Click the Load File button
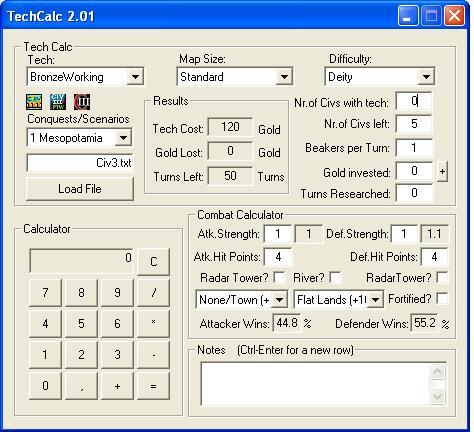Image resolution: width=474 pixels, height=432 pixels. [x=80, y=189]
